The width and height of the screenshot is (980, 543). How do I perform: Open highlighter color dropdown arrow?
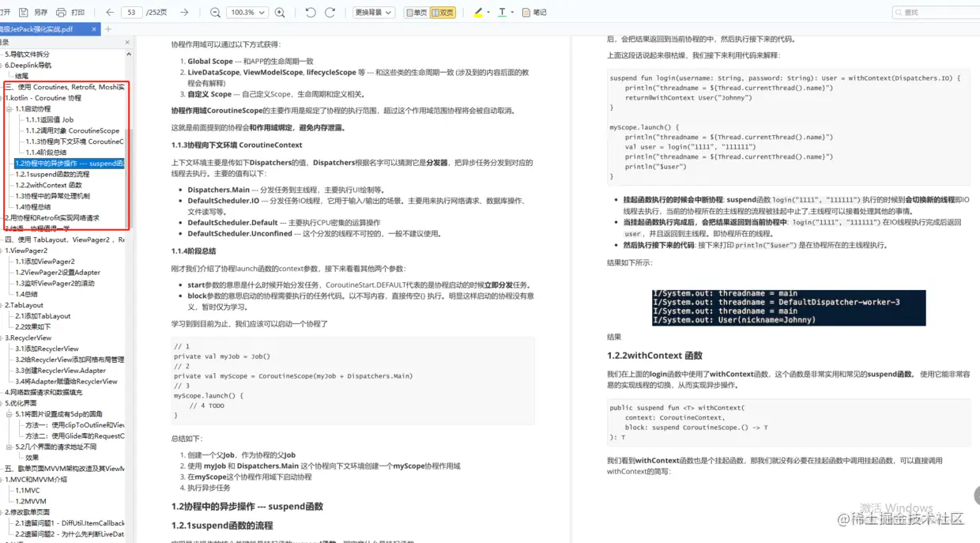[488, 13]
